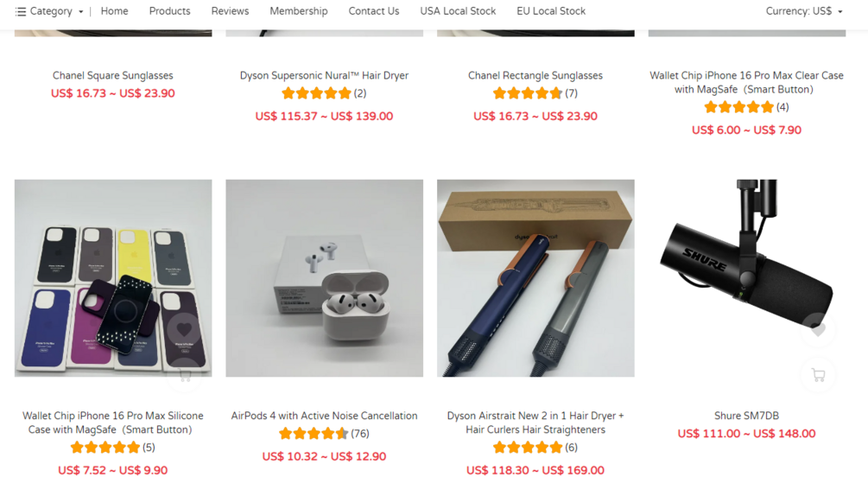Screen dimensions: 868x490
Task: Open Chanel Square Sunglasses product link
Action: [113, 75]
